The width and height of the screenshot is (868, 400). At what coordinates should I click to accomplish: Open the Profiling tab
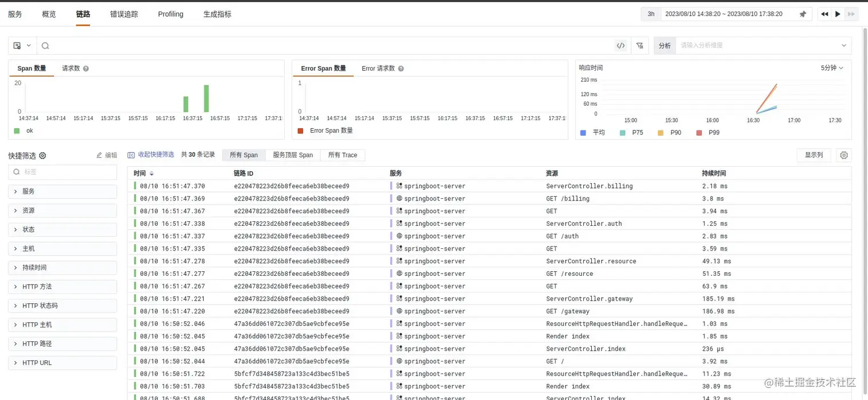170,14
